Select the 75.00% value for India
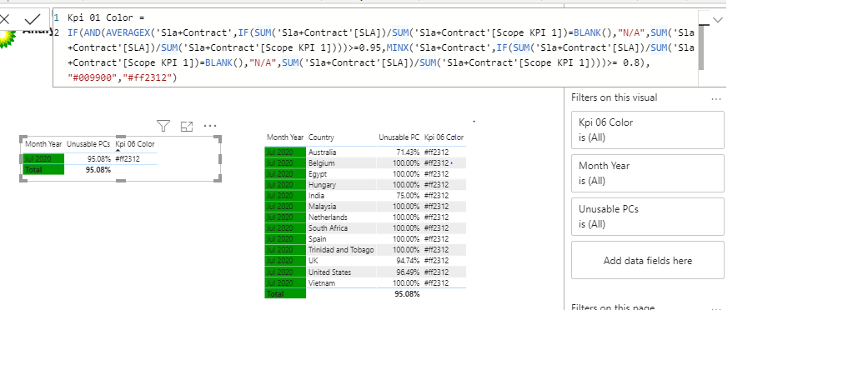This screenshot has height=390, width=868. 408,195
